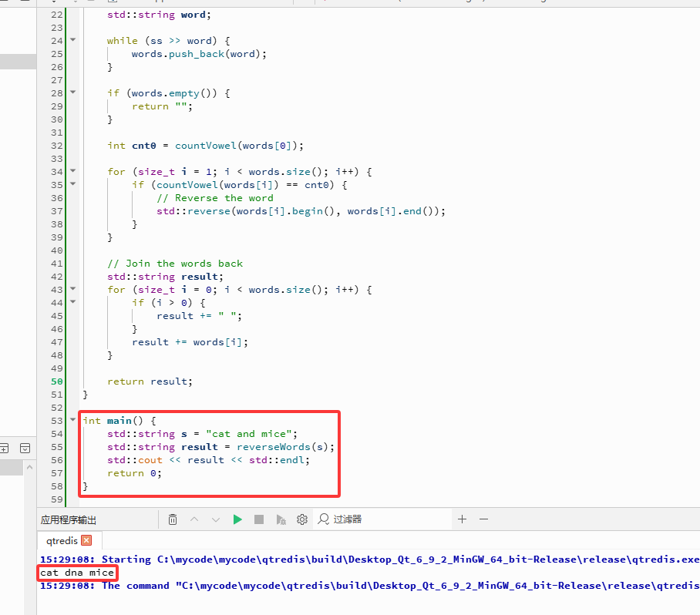Click line number 50 in the gutter
The height and width of the screenshot is (615, 700).
tap(57, 381)
